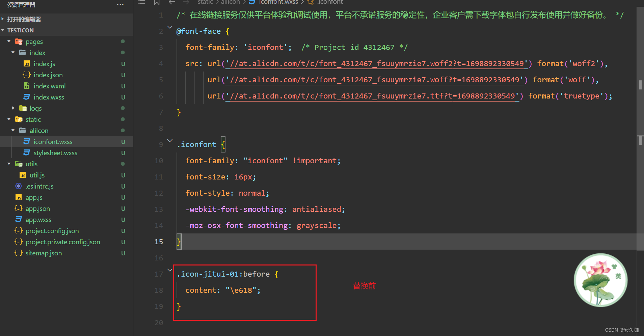
Task: Click the bookmark flag icon
Action: [x=156, y=2]
